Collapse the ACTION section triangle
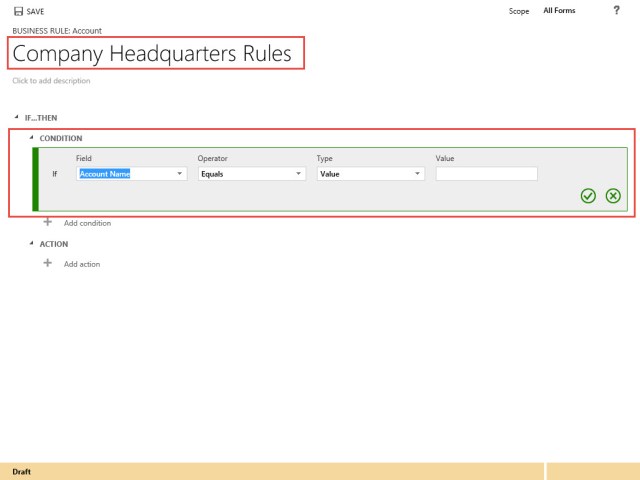This screenshot has width=640, height=480. [x=31, y=243]
